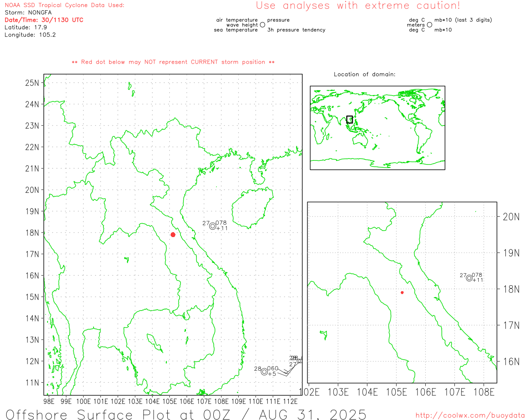Click the '105E' longitude label on main map
The image size is (525, 420).
tap(169, 401)
